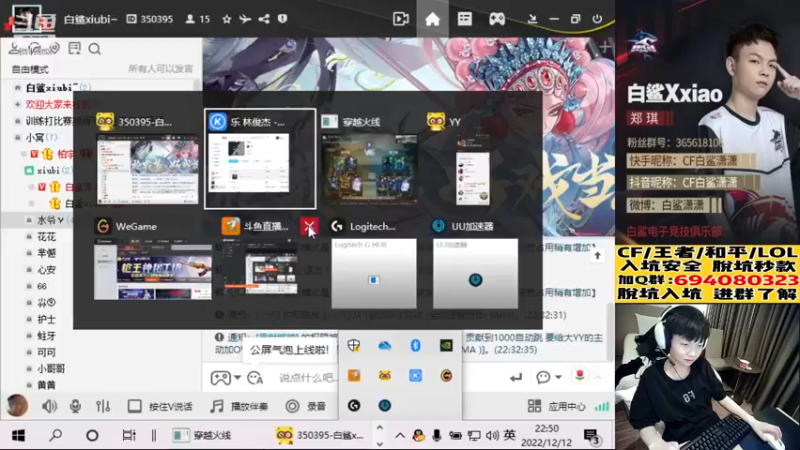Viewport: 800px width, 450px height.
Task: Open the YY list panel tab
Action: [464, 19]
